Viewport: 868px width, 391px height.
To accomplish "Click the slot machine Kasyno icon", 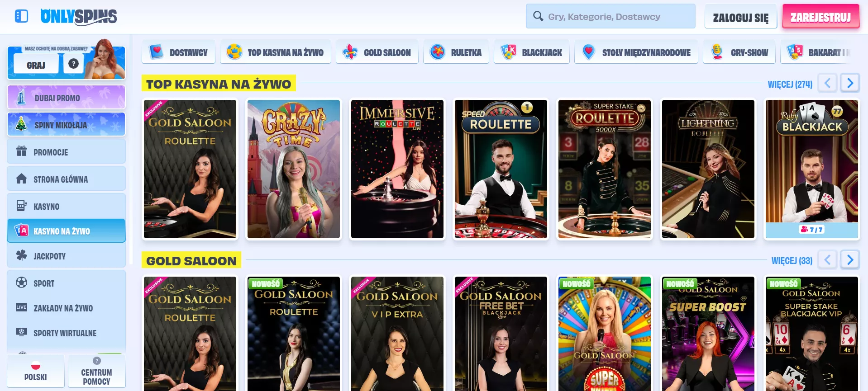I will 21,206.
